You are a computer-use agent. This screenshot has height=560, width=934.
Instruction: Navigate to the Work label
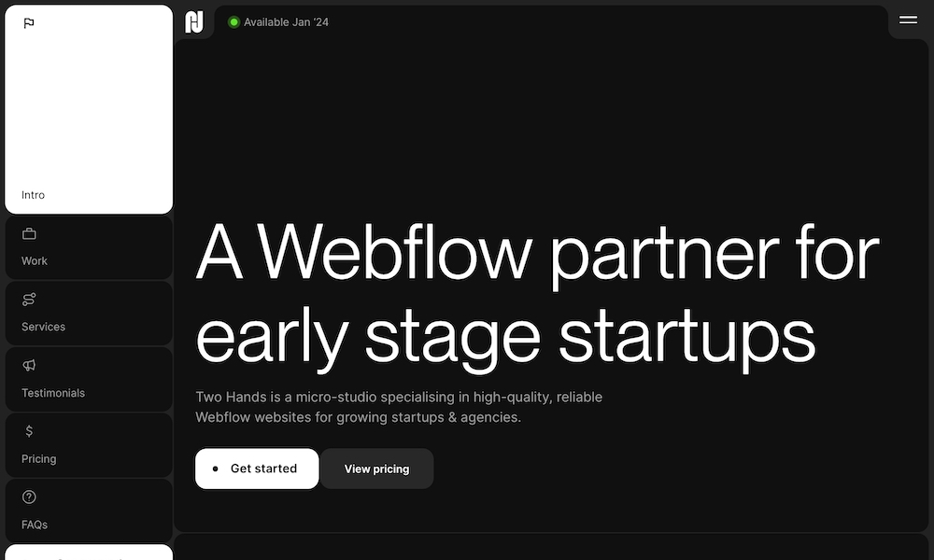(35, 261)
